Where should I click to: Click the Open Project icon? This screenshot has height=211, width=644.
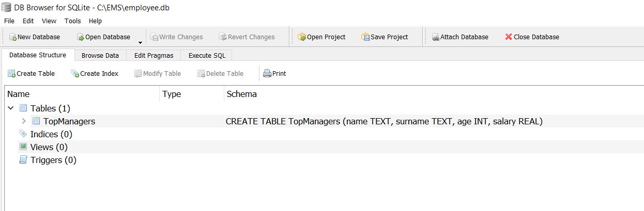[x=302, y=37]
